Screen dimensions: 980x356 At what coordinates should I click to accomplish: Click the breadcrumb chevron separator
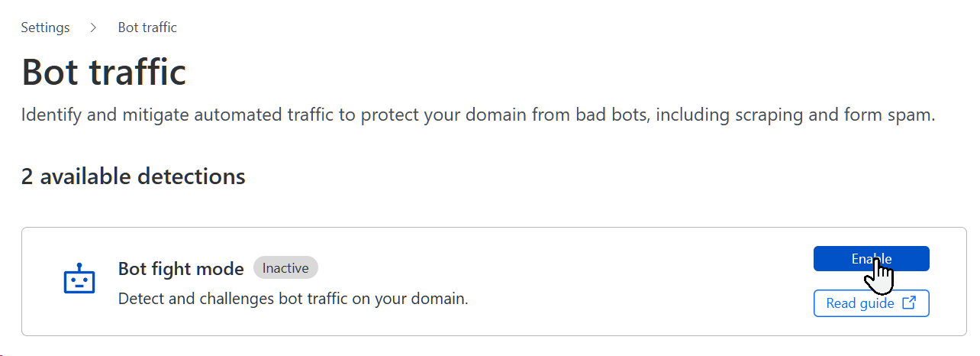pos(94,28)
